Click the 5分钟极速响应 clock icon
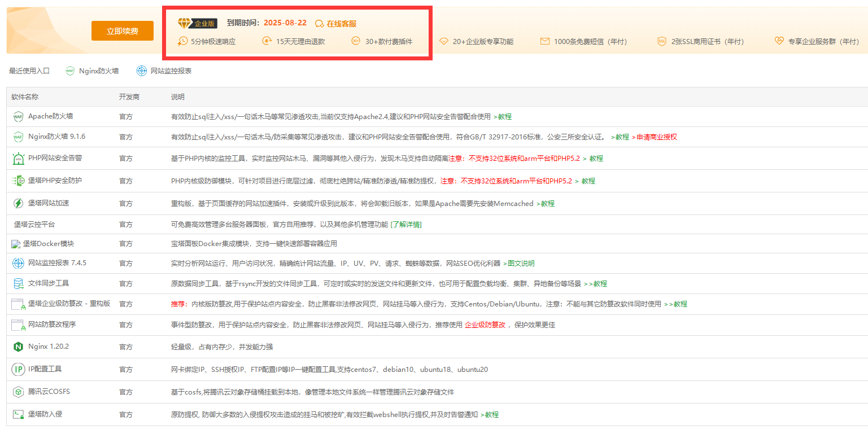The image size is (868, 434). (x=182, y=41)
